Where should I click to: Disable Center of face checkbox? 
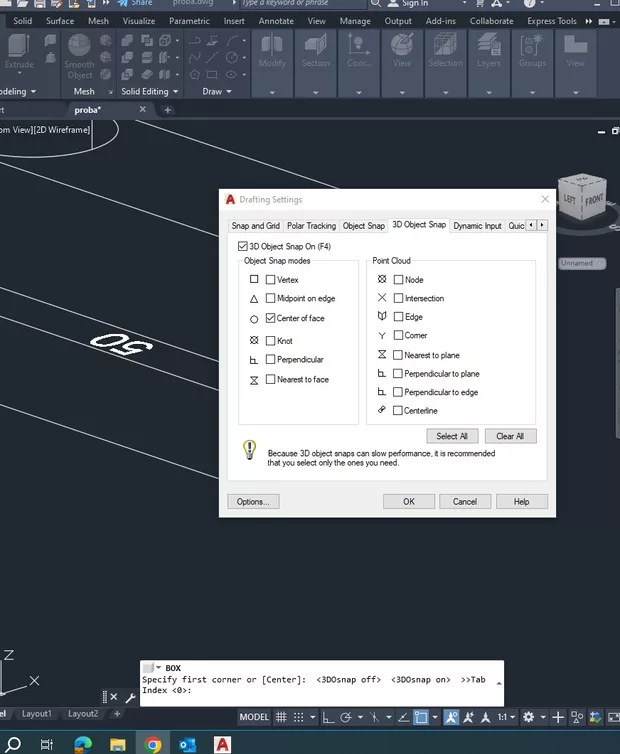click(x=270, y=318)
